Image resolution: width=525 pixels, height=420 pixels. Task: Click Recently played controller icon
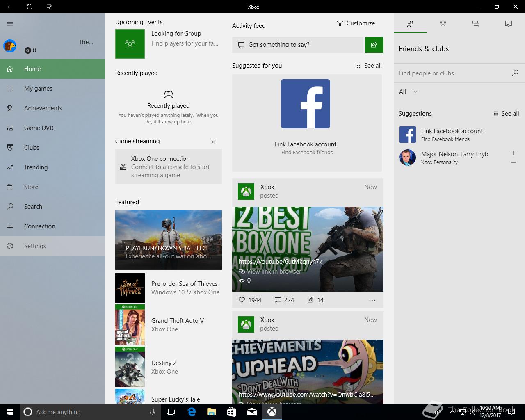(169, 94)
